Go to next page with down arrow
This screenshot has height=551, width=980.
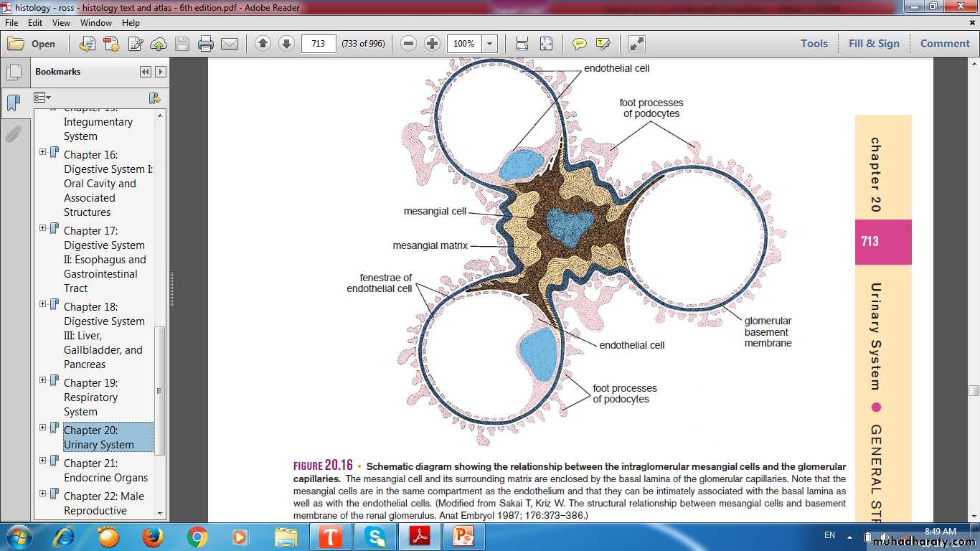[286, 44]
